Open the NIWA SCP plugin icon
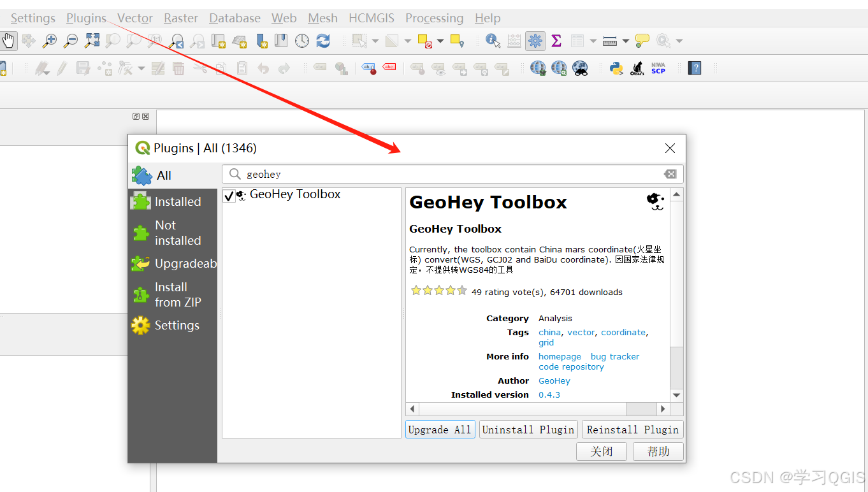The height and width of the screenshot is (492, 868). pyautogui.click(x=658, y=68)
